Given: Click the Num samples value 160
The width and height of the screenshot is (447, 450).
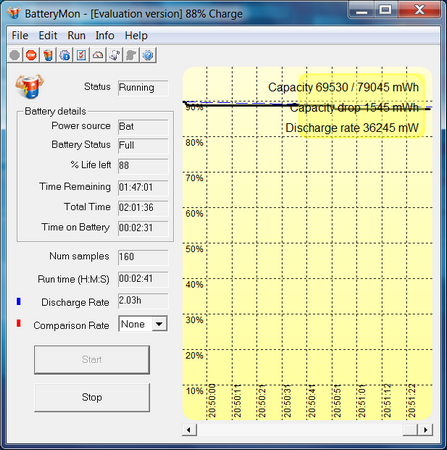Looking at the screenshot, I should 143,257.
